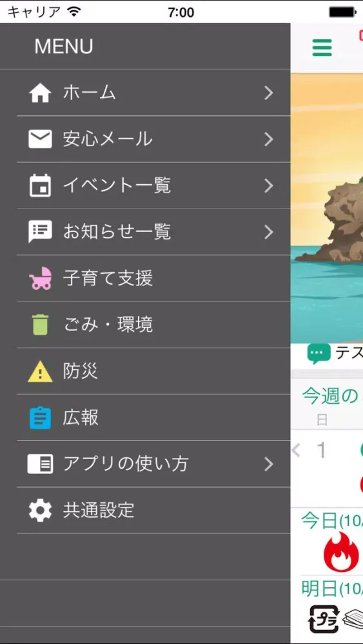Tap the calendar icon for イベント一覧
The width and height of the screenshot is (363, 644).
(x=40, y=185)
